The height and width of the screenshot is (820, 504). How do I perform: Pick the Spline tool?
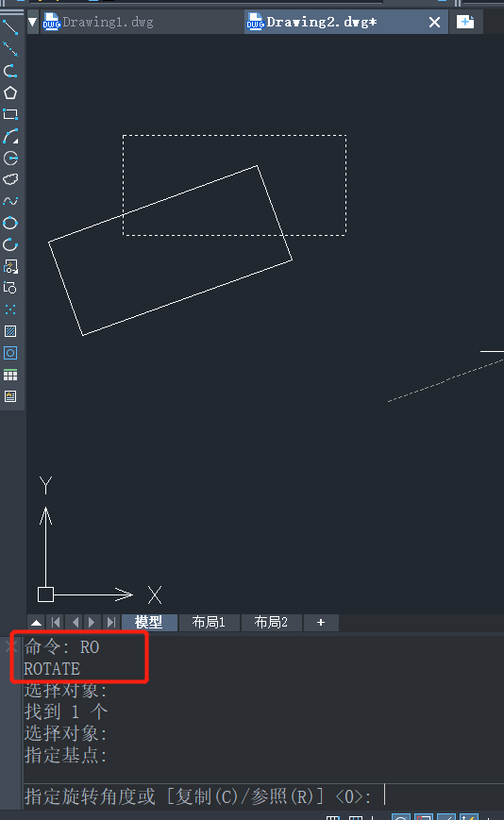10,201
